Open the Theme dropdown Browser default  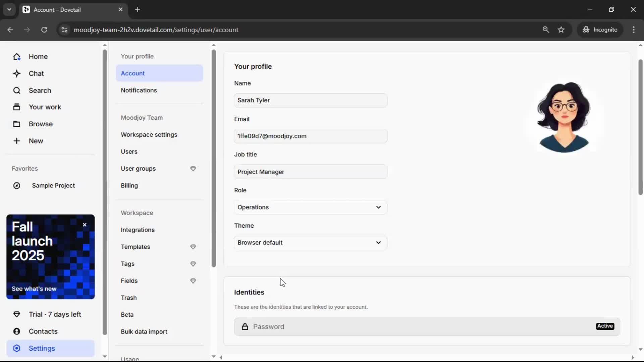[x=310, y=243]
